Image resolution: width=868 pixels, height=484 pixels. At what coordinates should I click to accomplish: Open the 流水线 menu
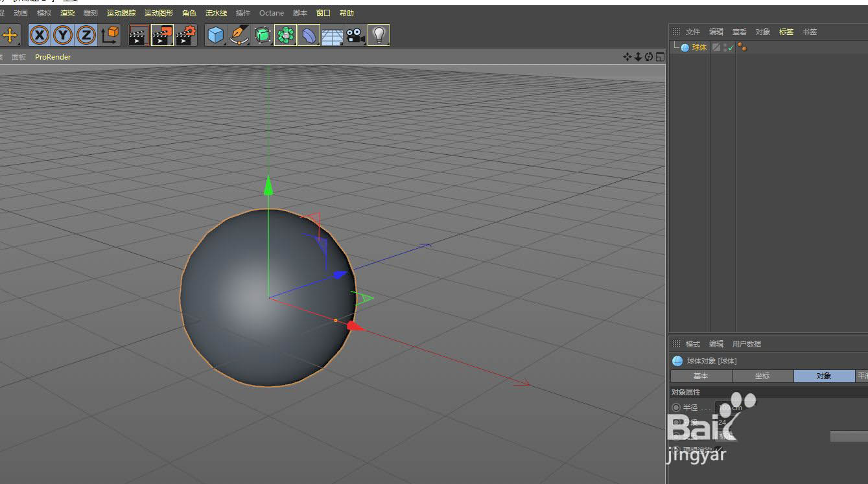[217, 13]
